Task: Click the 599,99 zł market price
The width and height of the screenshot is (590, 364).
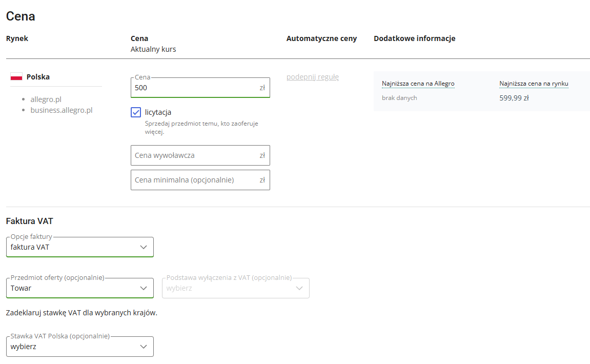Action: 514,98
